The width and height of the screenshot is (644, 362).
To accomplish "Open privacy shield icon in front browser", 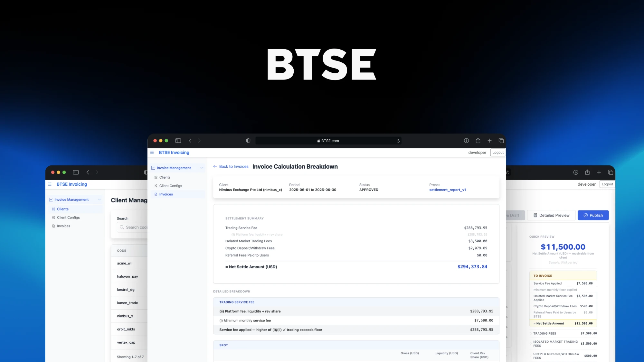I will [x=248, y=141].
